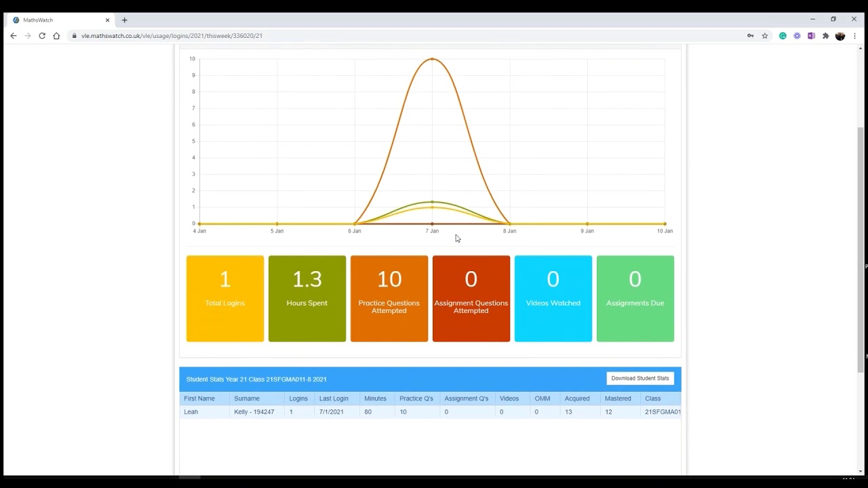Open the Chrome profile avatar

tap(840, 36)
